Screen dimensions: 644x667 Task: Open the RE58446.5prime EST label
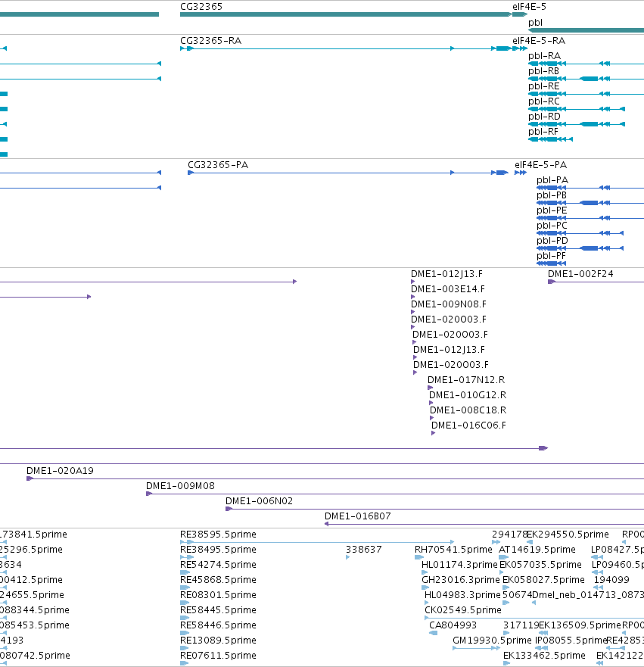pyautogui.click(x=218, y=625)
